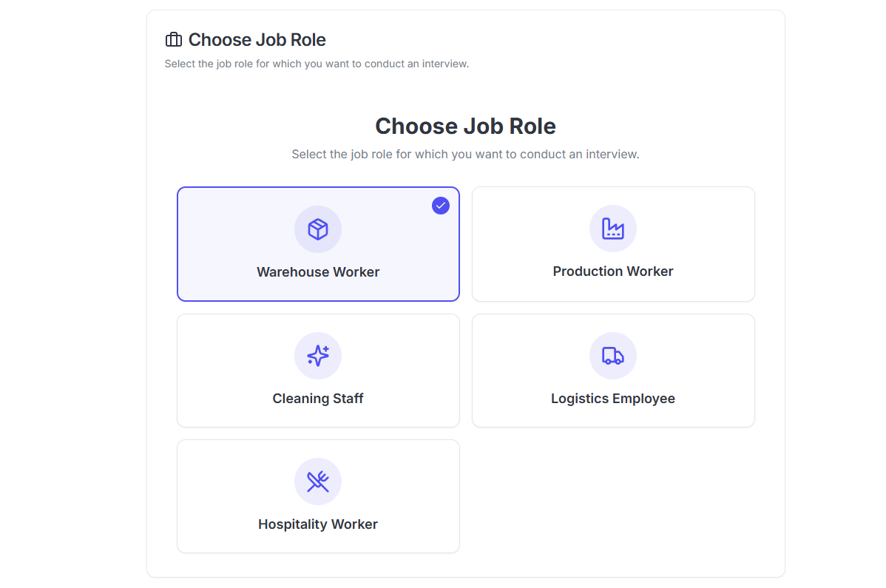Click the briefcase icon beside the header title
The height and width of the screenshot is (588, 886).
tap(173, 40)
